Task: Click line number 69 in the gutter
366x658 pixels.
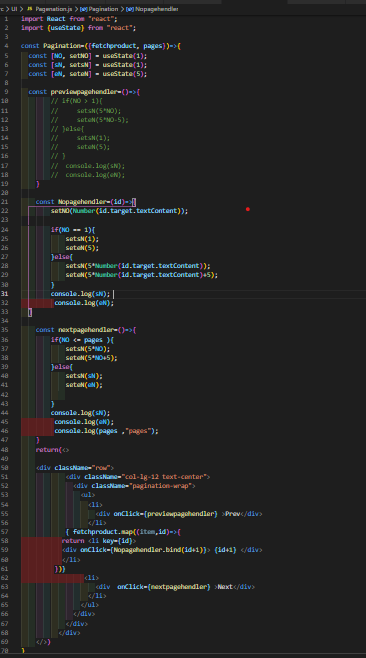Action: click(5, 642)
